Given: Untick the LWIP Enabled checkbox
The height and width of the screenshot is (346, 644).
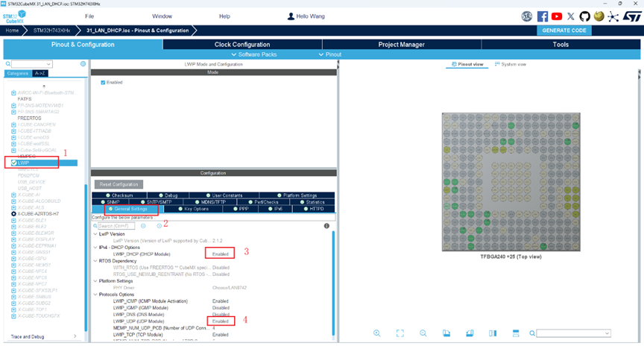Looking at the screenshot, I should (x=103, y=82).
